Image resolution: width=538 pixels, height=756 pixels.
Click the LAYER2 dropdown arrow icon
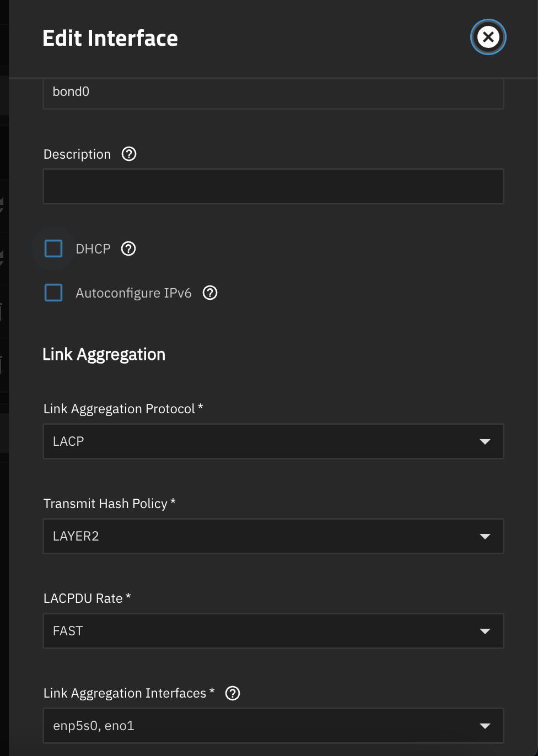click(485, 537)
